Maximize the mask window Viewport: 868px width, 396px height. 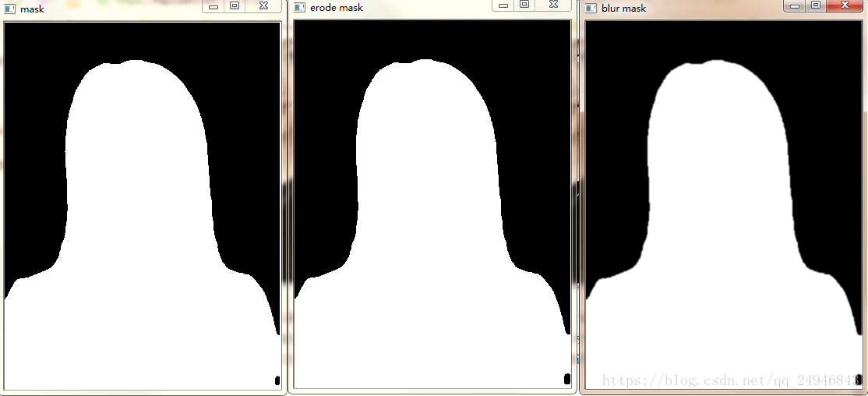pos(235,6)
